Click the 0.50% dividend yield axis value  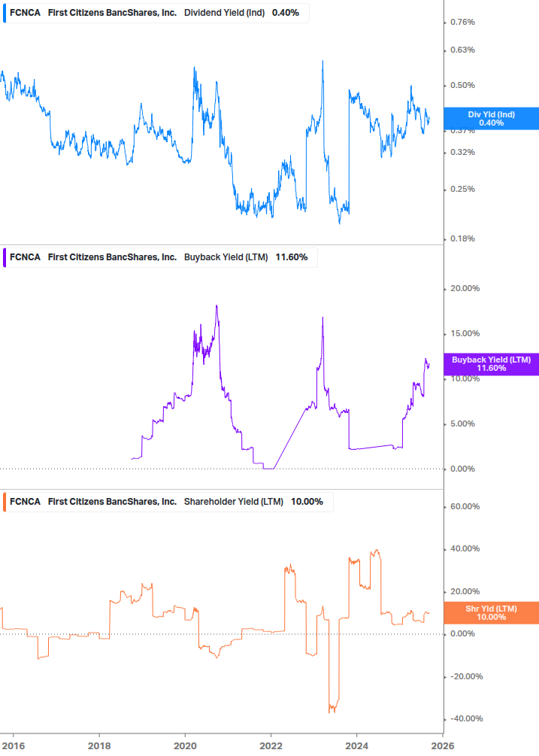point(462,85)
